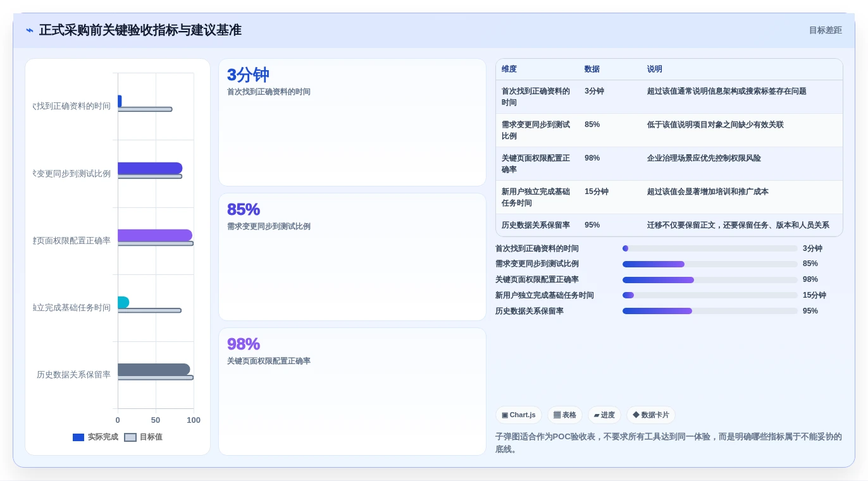Click progress bar for 新用户独立完成基础任务时间

point(710,295)
